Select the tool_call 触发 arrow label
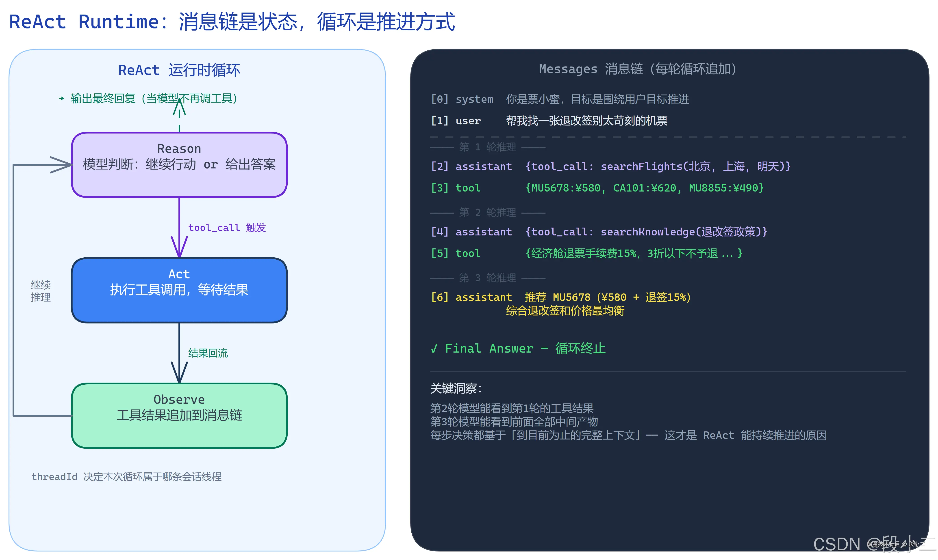This screenshot has height=560, width=938. [x=227, y=227]
